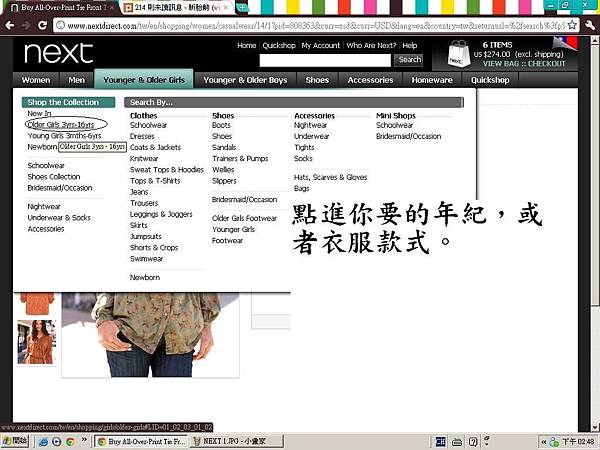This screenshot has height=450, width=600.
Task: Open Older Girls Footwear link
Action: 244,218
